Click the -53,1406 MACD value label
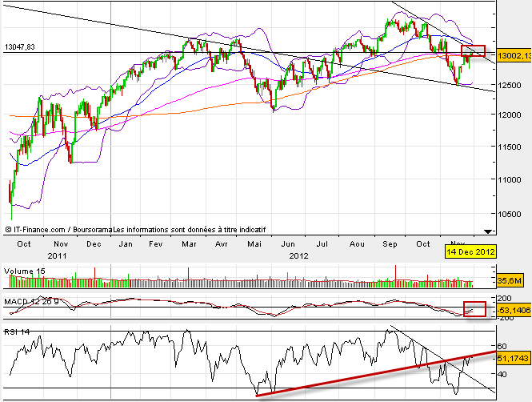Image resolution: width=532 pixels, height=402 pixels. (x=513, y=310)
